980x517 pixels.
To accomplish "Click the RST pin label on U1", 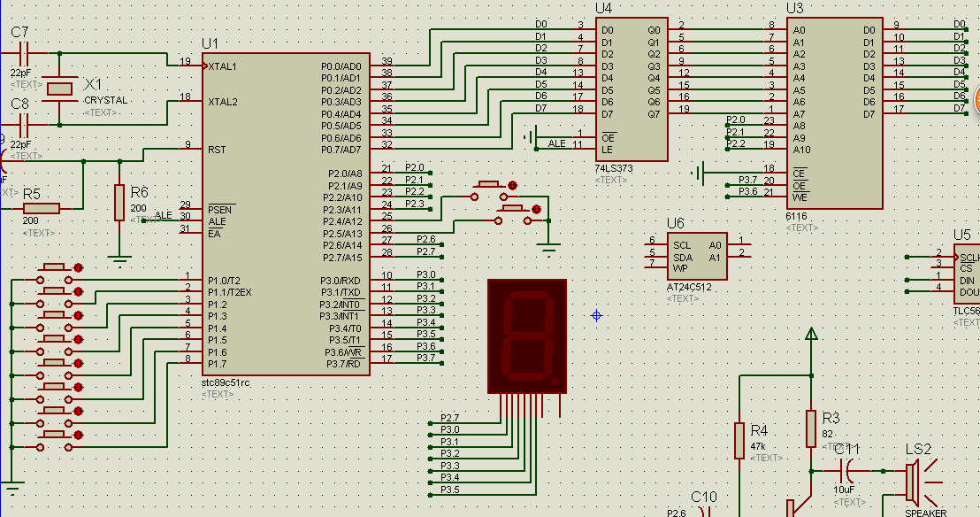I will (217, 150).
